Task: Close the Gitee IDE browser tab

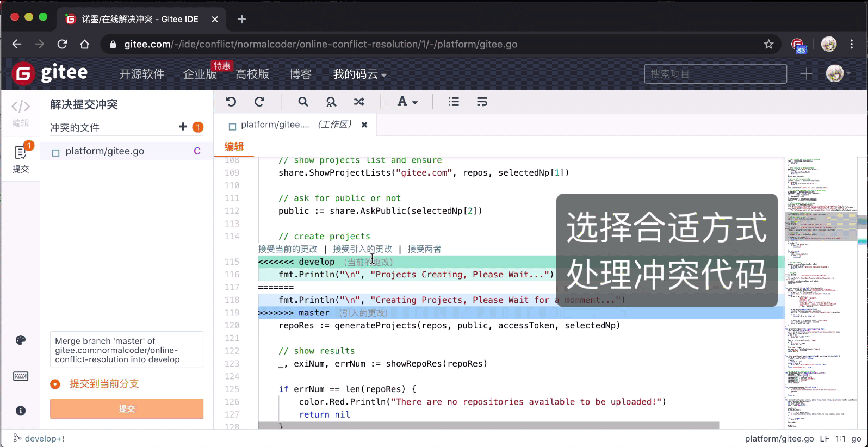Action: 215,19
